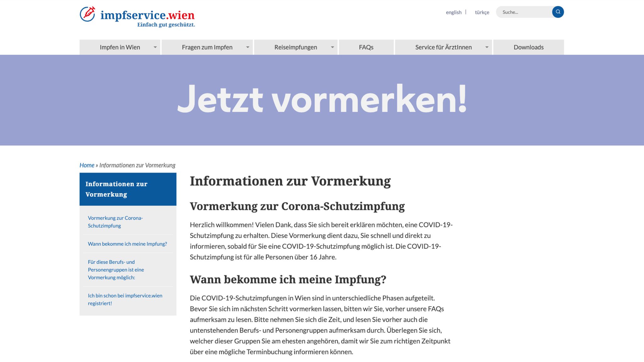Open the Downloads menu item
Viewport: 644px width, 362px height.
[528, 47]
